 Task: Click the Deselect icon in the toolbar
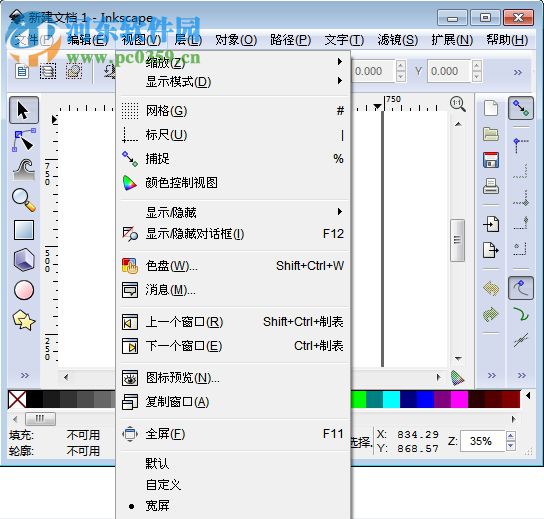74,71
